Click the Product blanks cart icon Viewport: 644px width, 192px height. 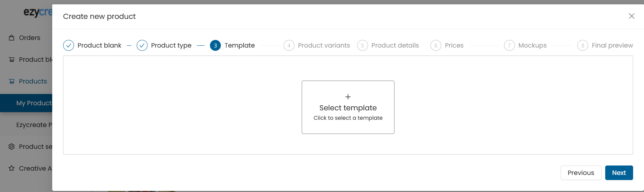coord(12,60)
